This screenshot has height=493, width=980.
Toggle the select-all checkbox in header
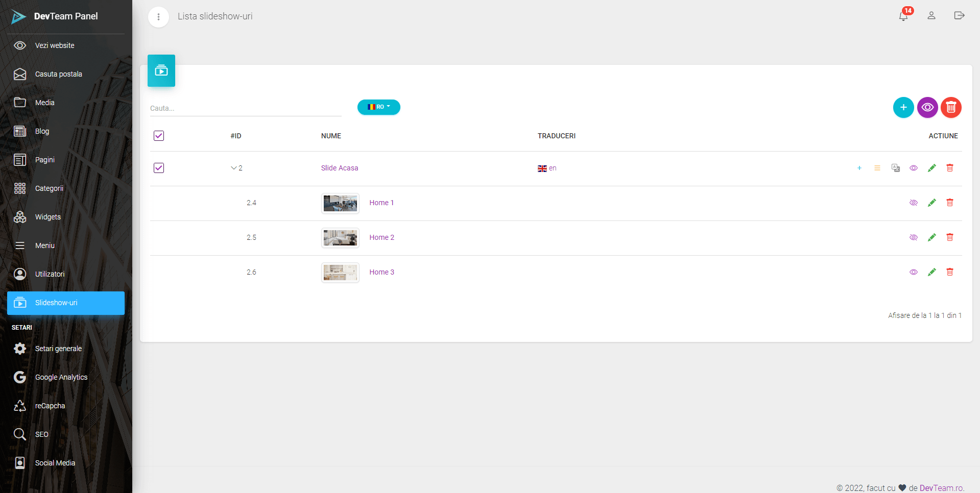(159, 136)
